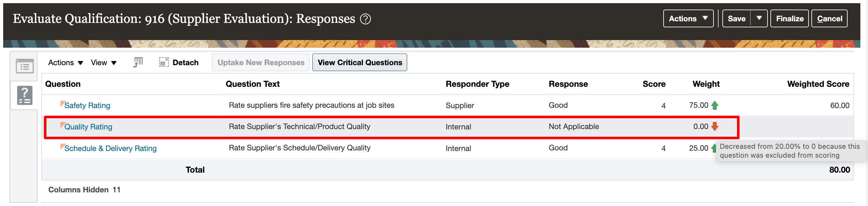This screenshot has width=868, height=206.
Task: Open the Quality Rating question link
Action: pyautogui.click(x=88, y=127)
